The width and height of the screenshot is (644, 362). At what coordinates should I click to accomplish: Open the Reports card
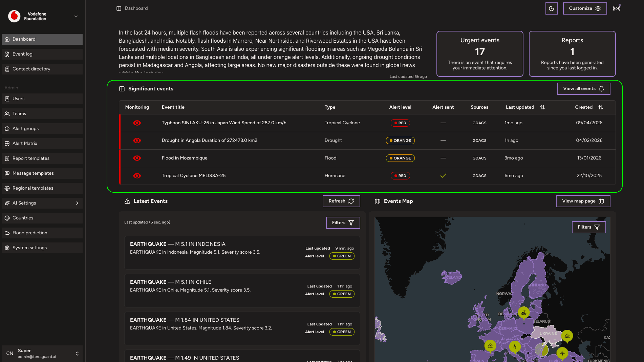572,54
